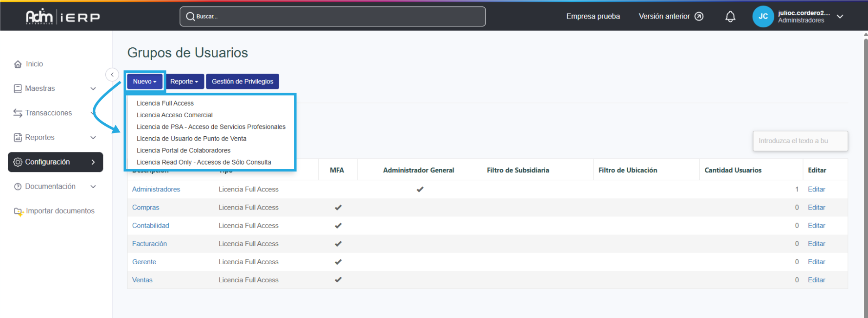Click the table filter text input

[800, 141]
